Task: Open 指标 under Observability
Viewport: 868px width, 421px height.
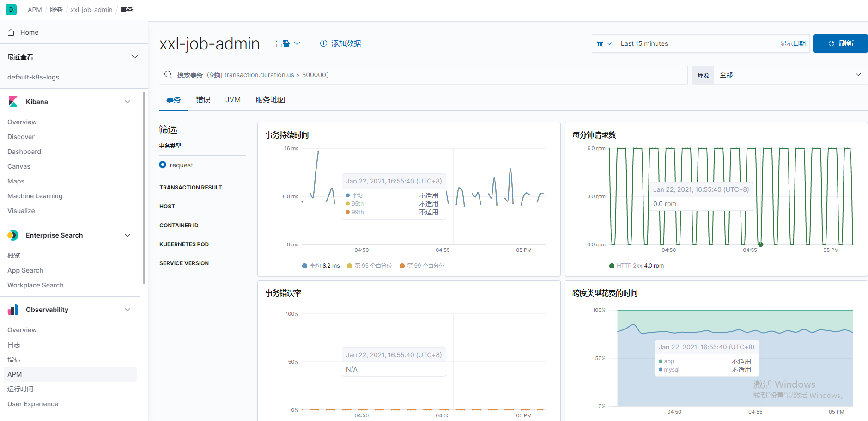Action: coord(14,360)
